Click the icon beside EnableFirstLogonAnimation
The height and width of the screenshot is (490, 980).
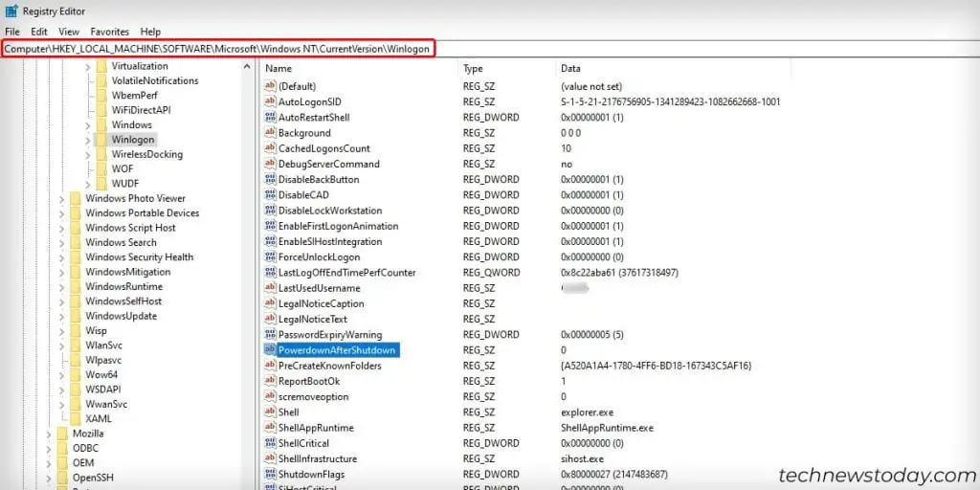pyautogui.click(x=270, y=226)
